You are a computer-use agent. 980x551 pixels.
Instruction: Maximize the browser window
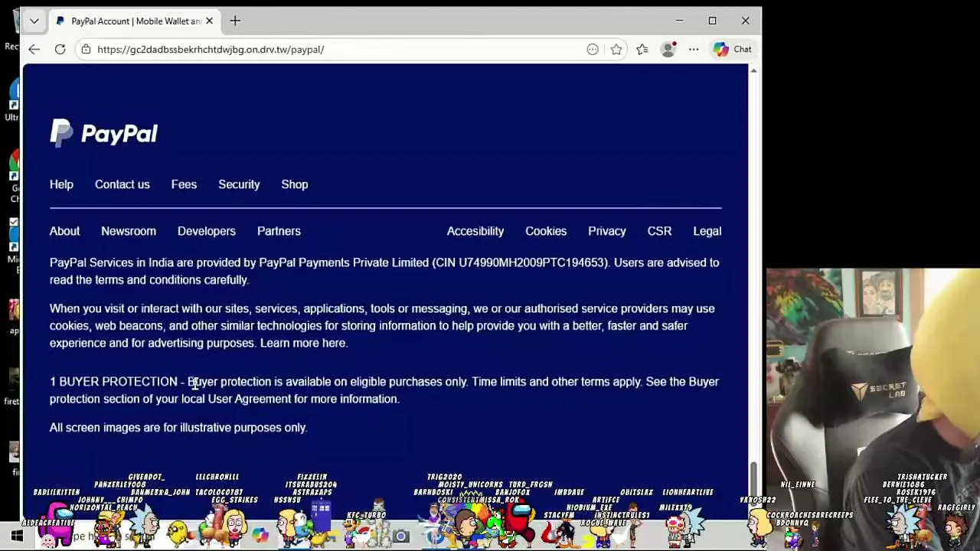(x=712, y=21)
